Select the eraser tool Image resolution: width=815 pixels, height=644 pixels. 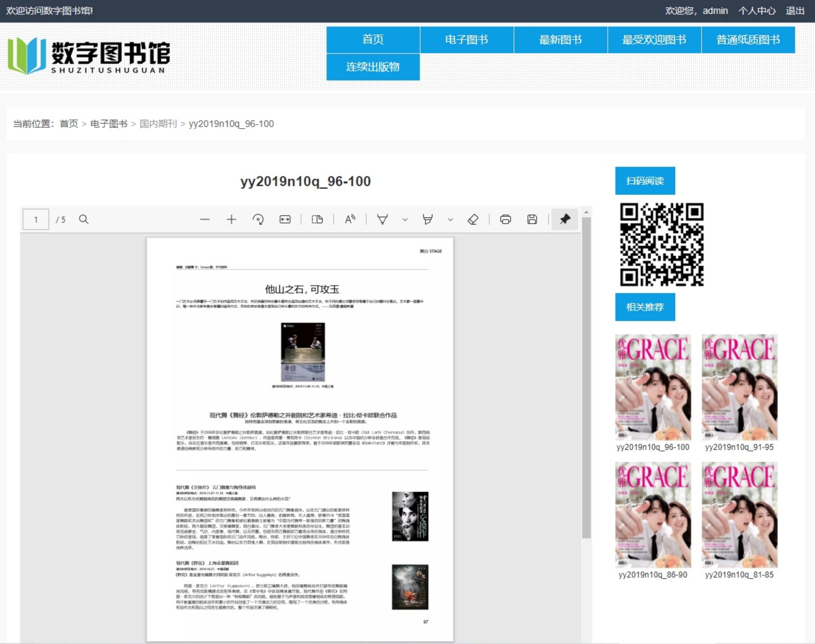(x=473, y=219)
